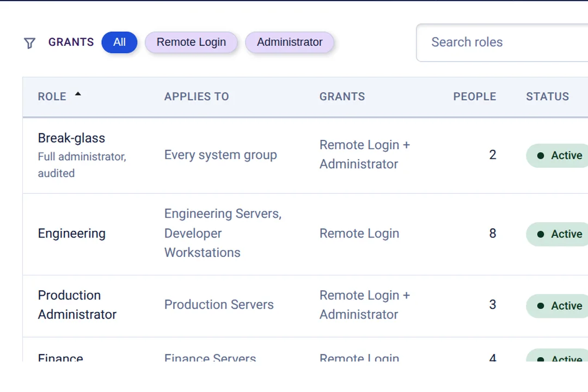Viewport: 588px width, 392px height.
Task: Click the 'Production Servers' cell
Action: tap(219, 304)
